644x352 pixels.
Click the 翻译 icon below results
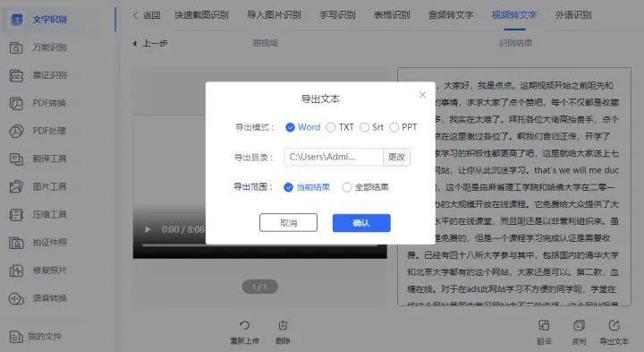[544, 325]
